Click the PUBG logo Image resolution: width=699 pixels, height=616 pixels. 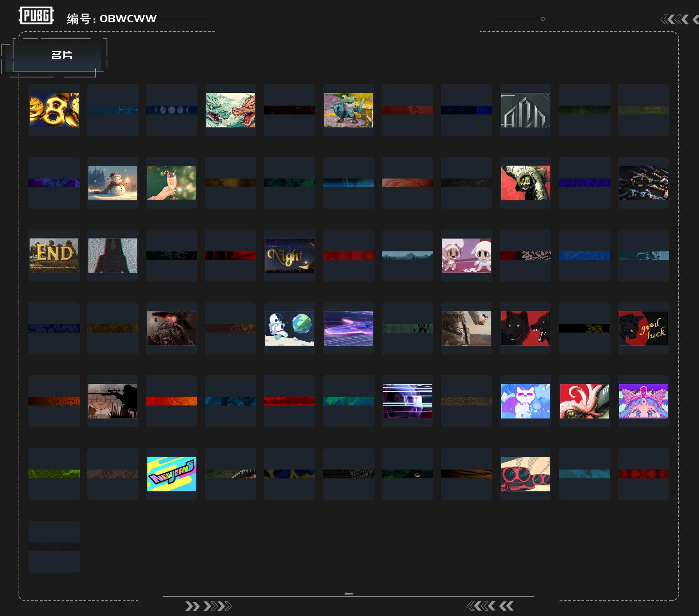36,16
